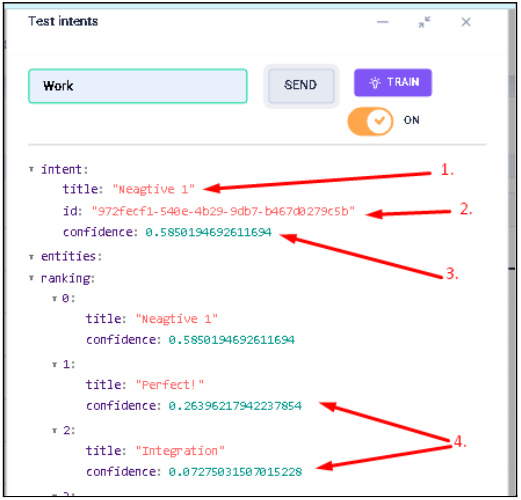Collapse ranking item 0

[x=54, y=298]
